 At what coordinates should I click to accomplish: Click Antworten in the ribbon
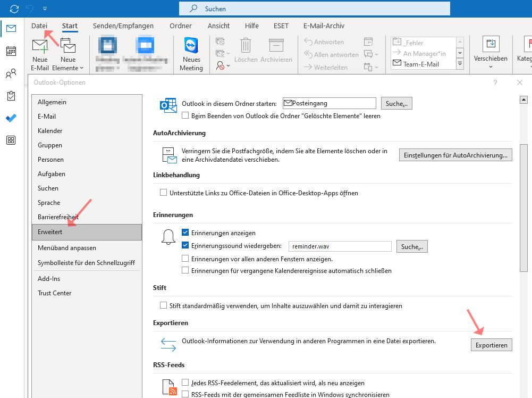coord(324,42)
